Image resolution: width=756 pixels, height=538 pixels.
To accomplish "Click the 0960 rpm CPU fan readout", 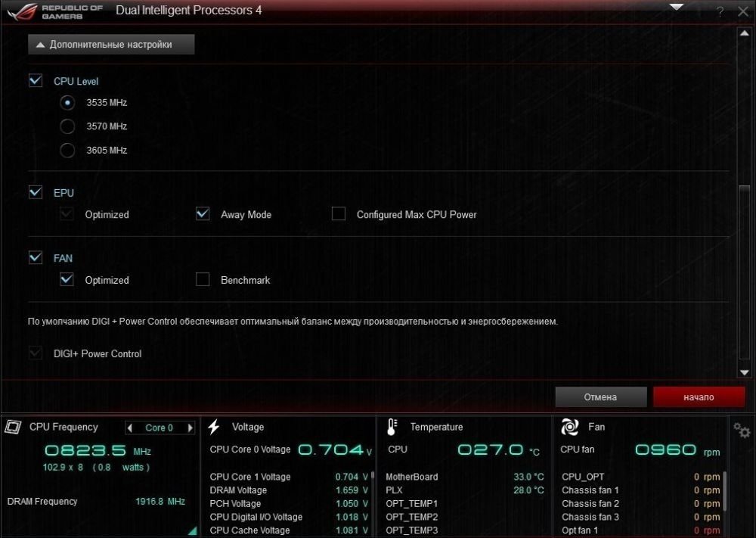I will [678, 450].
